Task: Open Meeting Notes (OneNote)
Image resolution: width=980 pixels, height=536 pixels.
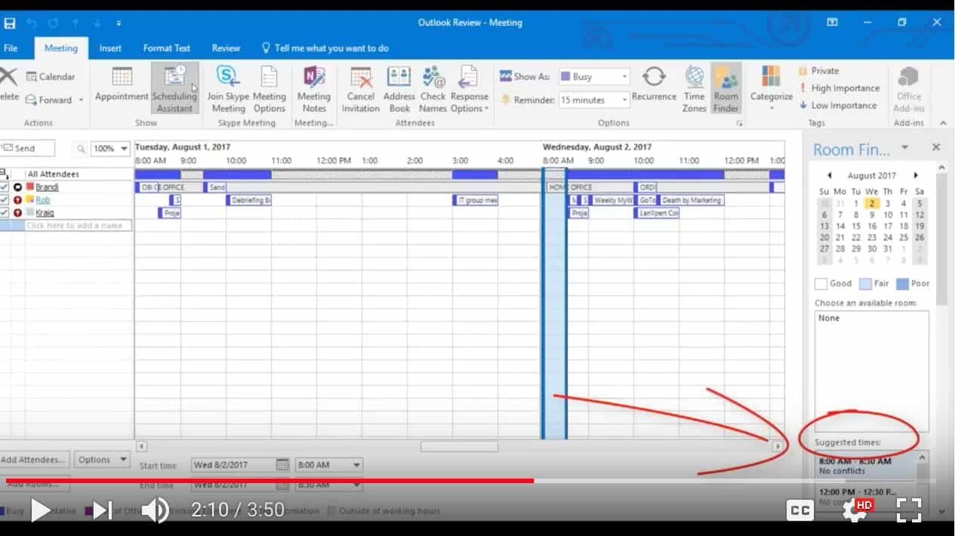Action: [x=314, y=88]
